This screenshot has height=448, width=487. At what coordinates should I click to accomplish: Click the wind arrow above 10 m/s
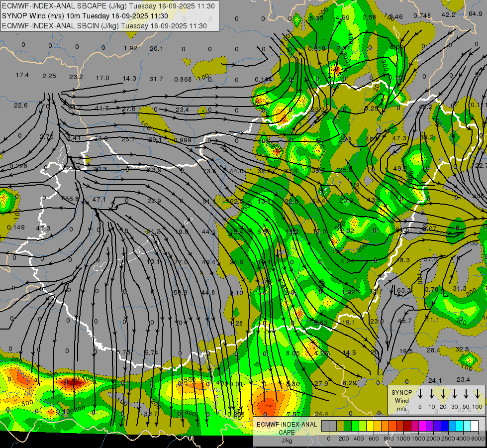[432, 394]
